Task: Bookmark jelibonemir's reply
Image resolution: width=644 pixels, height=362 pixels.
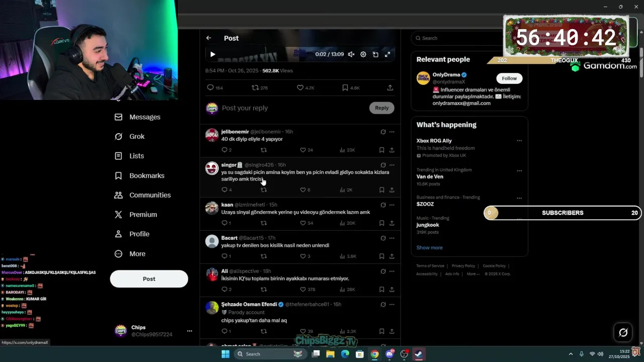Action: click(382, 150)
